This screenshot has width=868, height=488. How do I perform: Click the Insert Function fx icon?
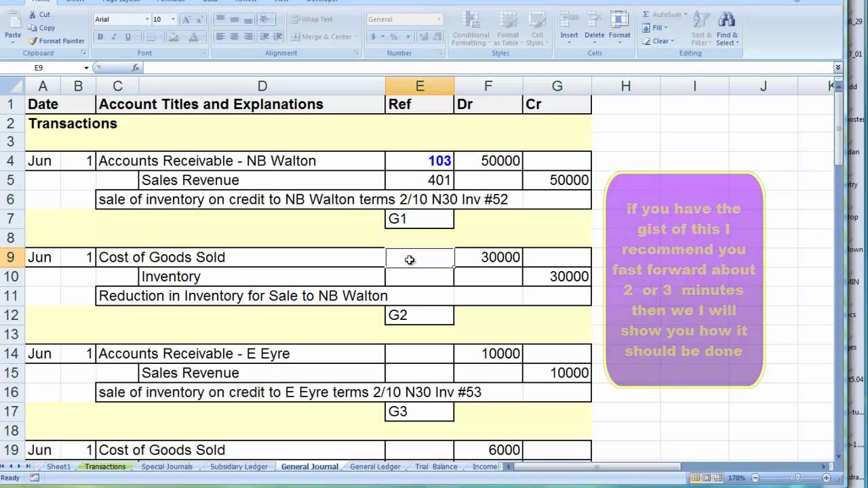pyautogui.click(x=136, y=68)
